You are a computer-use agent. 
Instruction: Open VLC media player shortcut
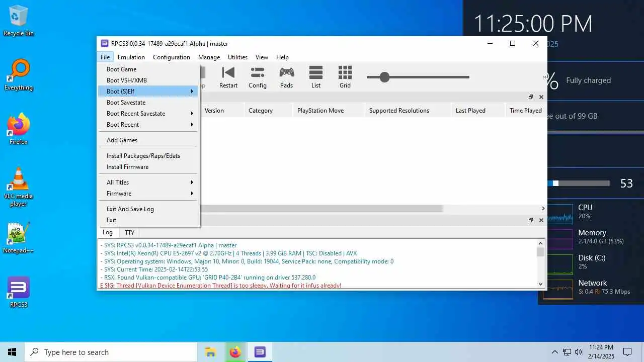coord(19,187)
